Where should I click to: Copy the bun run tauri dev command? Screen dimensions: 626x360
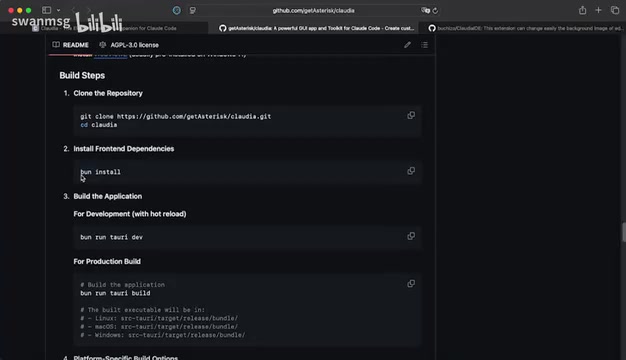pyautogui.click(x=411, y=236)
